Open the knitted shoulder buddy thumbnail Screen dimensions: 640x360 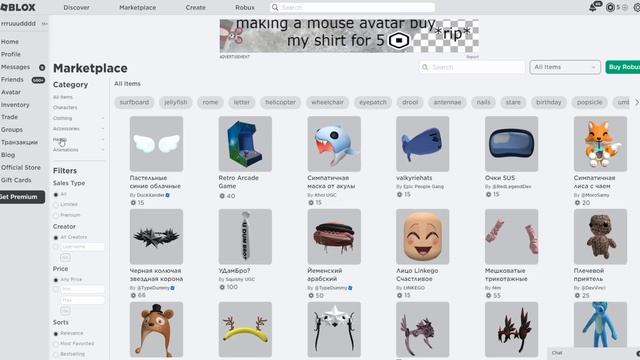[600, 237]
